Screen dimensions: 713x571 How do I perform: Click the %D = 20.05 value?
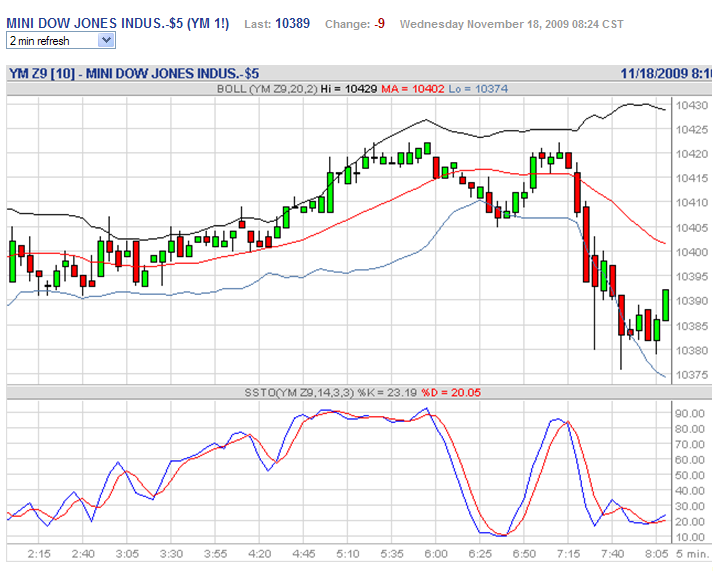451,392
